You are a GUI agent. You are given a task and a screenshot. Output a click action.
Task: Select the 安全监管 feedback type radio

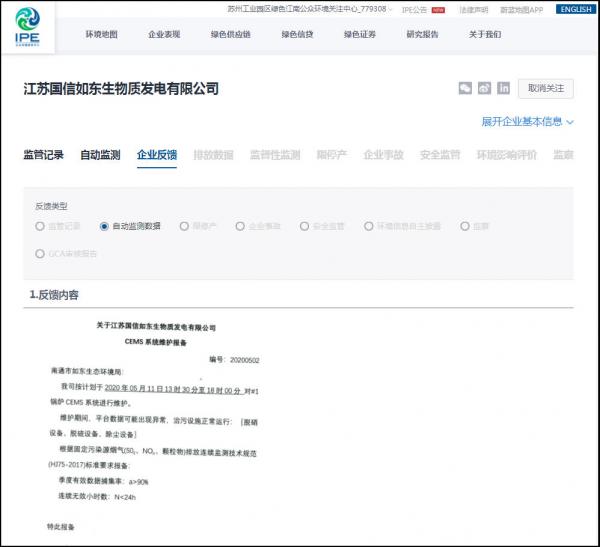pyautogui.click(x=304, y=226)
